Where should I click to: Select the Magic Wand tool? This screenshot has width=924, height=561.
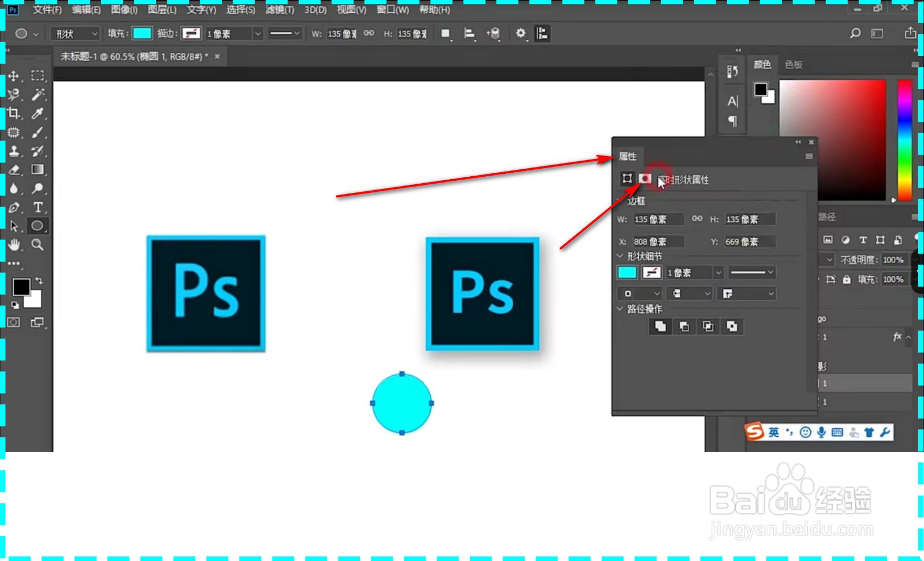click(38, 94)
